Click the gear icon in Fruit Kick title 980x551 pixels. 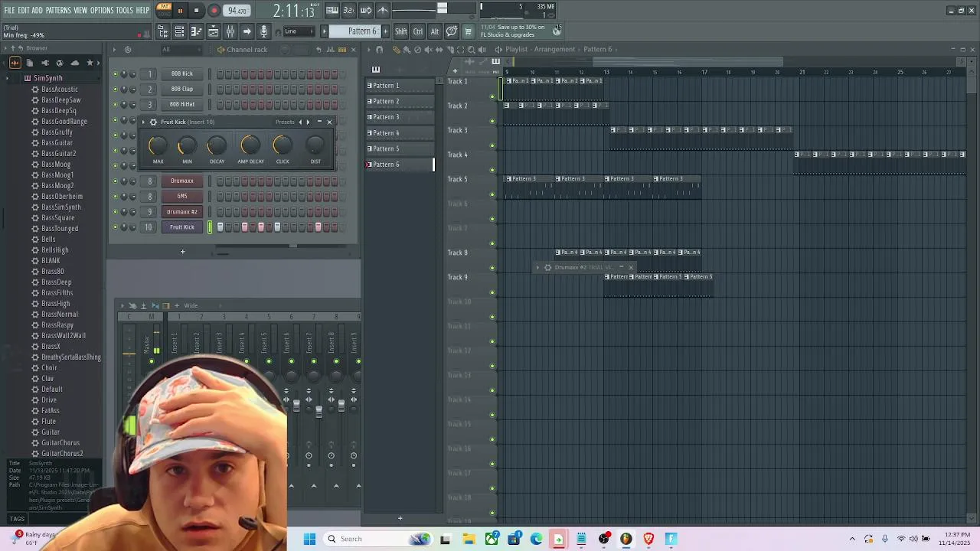[x=153, y=122]
